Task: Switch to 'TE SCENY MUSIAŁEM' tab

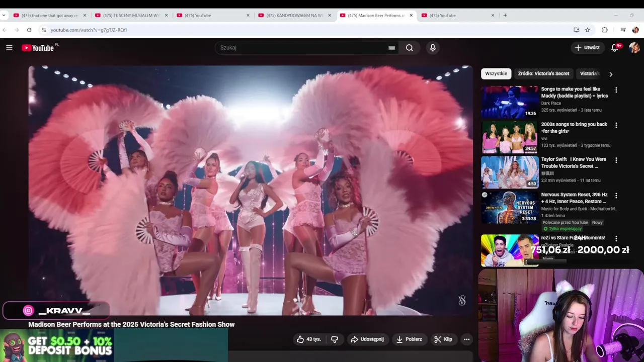Action: tap(130, 15)
